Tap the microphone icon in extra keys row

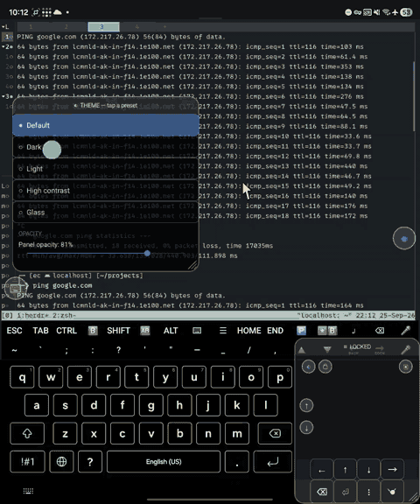[x=405, y=331]
